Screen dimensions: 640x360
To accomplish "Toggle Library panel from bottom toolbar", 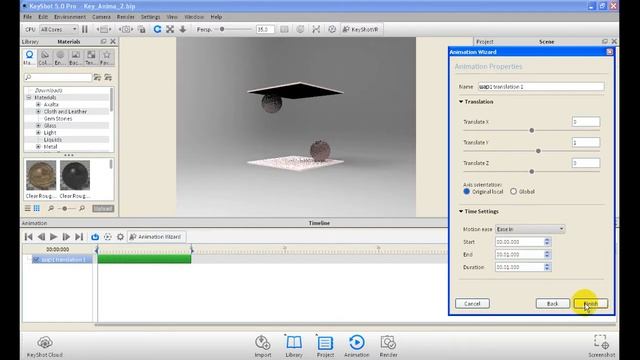I will click(294, 346).
